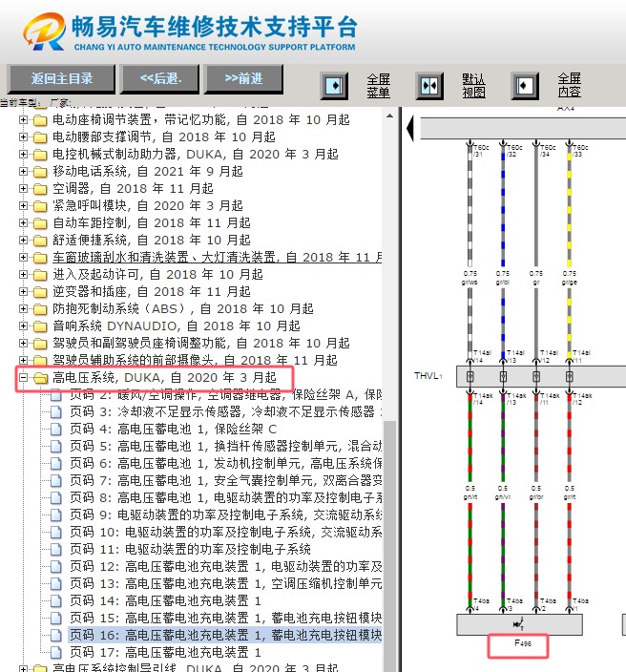Image resolution: width=626 pixels, height=672 pixels.
Task: Click the F496 switch symbol in diagram
Action: [519, 624]
